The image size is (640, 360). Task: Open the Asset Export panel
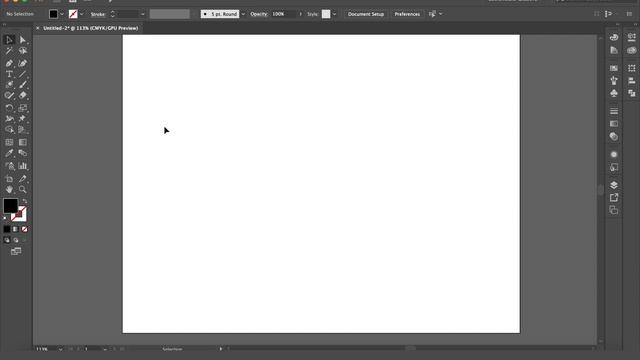pyautogui.click(x=613, y=198)
